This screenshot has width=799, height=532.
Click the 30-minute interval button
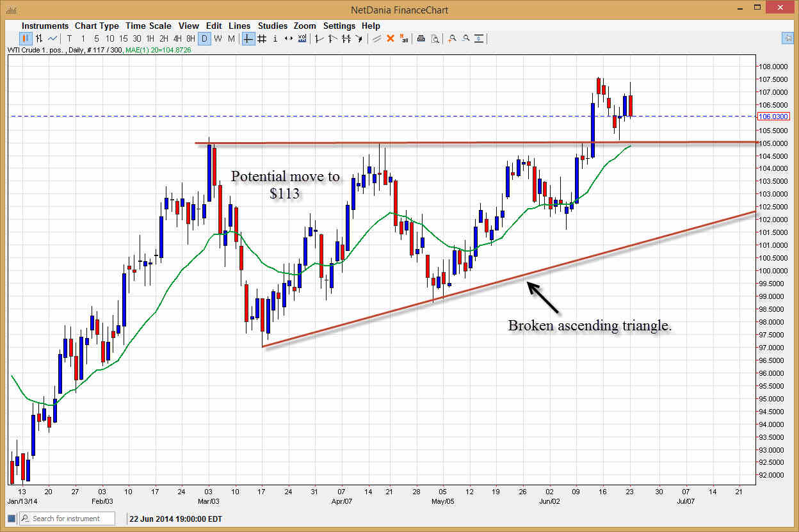(x=136, y=38)
